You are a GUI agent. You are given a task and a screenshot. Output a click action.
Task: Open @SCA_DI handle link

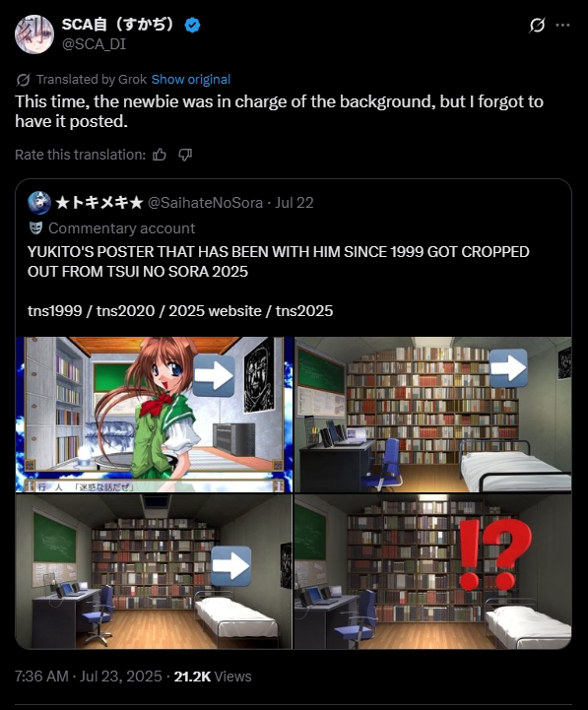click(94, 44)
